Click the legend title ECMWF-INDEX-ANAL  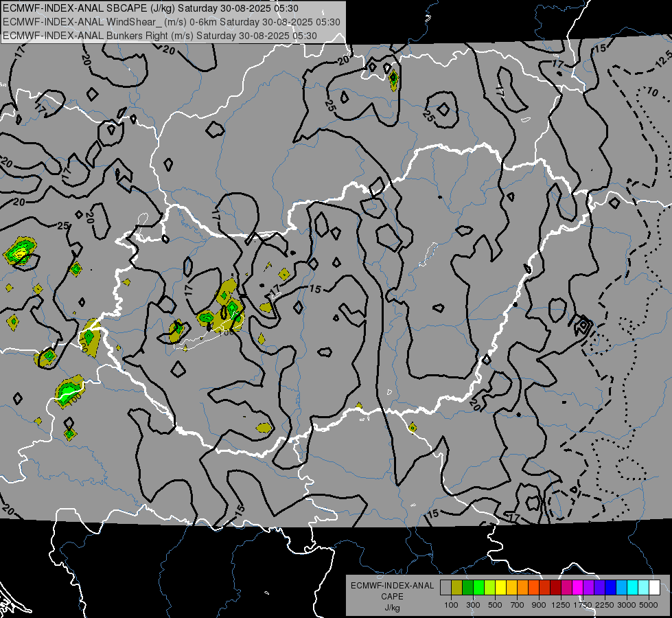tap(392, 586)
